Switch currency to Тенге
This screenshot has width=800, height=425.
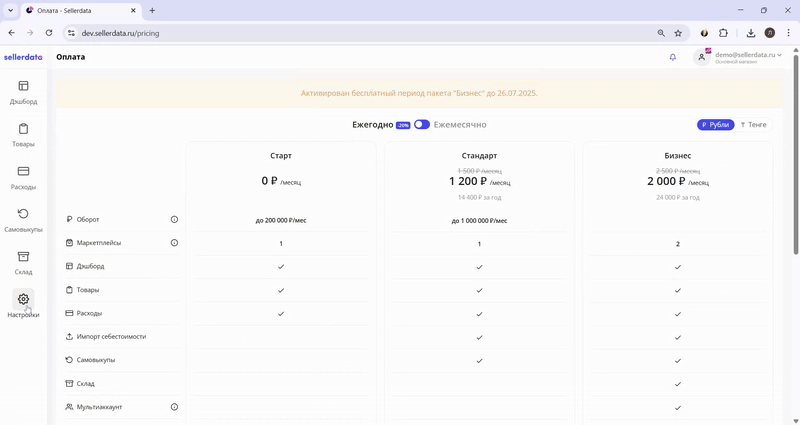[x=754, y=125]
